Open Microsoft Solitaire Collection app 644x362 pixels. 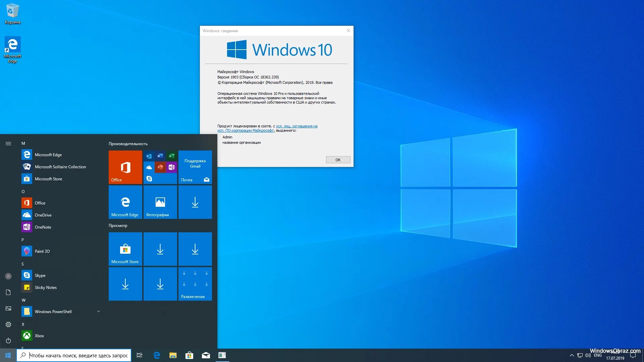(x=60, y=167)
